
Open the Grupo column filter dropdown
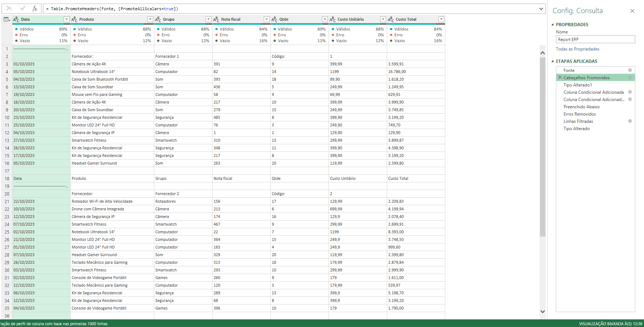[x=208, y=19]
